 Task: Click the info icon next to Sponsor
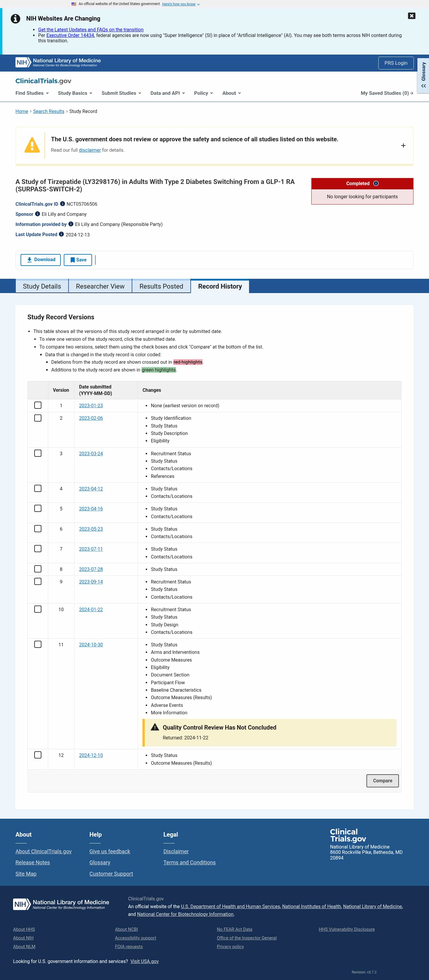[x=38, y=214]
